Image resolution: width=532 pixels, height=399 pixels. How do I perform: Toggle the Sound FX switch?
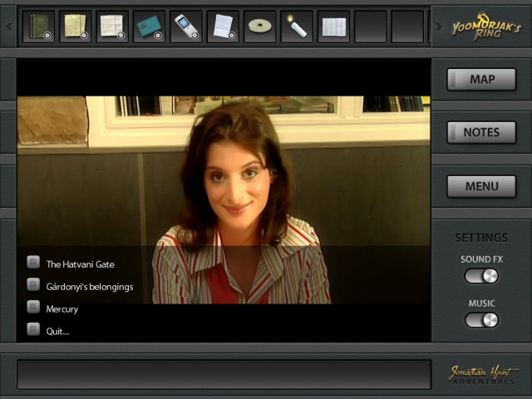click(x=481, y=276)
